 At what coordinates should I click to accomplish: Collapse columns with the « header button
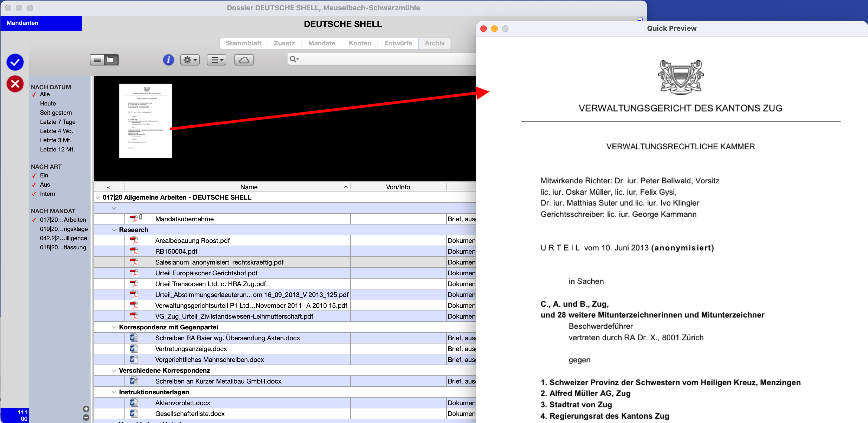(108, 187)
